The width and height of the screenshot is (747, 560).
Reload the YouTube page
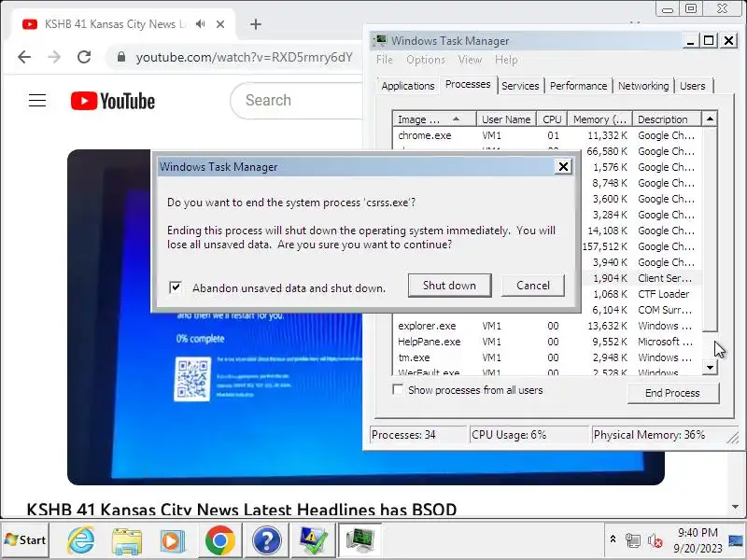[x=84, y=57]
